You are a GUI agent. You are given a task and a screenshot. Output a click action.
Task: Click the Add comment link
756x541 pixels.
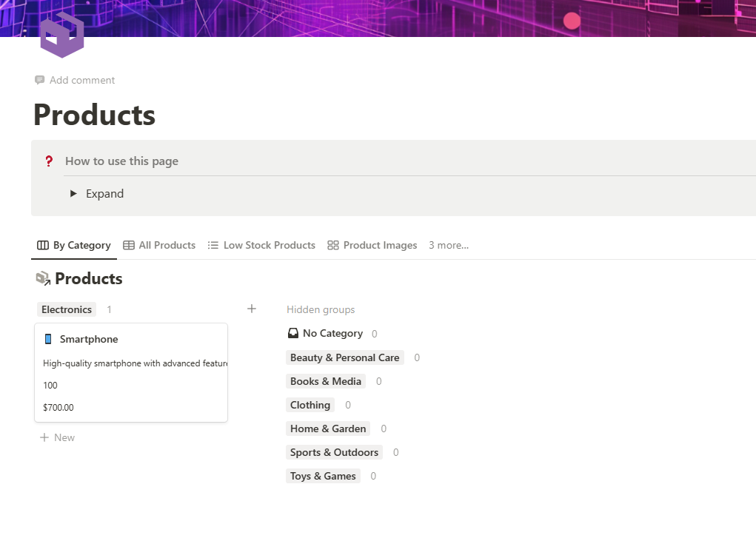coord(82,80)
